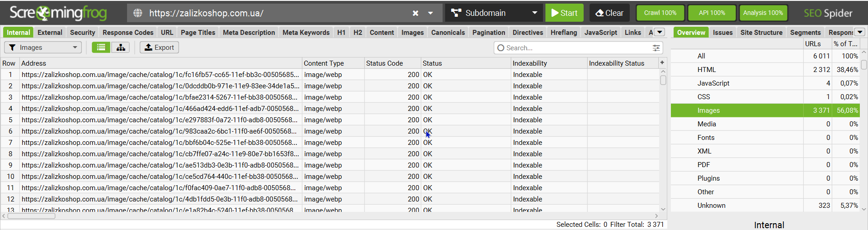
Task: Open the URL history dropdown arrow
Action: (430, 13)
